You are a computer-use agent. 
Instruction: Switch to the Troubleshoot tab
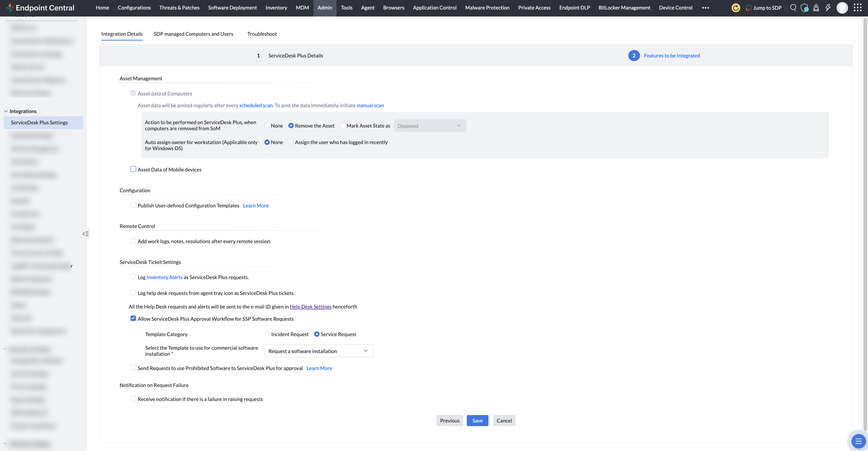coord(262,34)
